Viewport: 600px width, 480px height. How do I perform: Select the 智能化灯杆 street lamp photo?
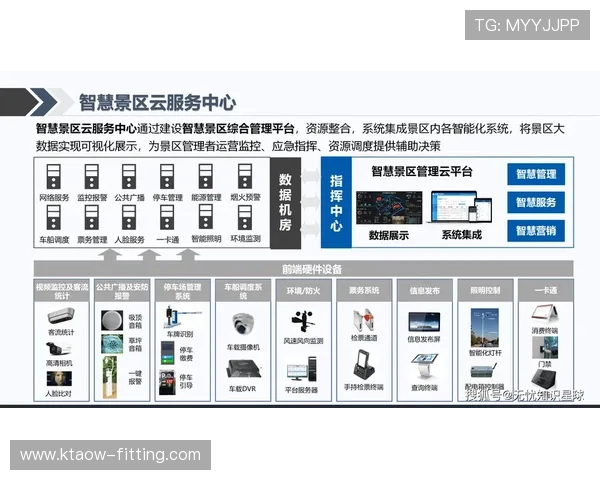[484, 328]
